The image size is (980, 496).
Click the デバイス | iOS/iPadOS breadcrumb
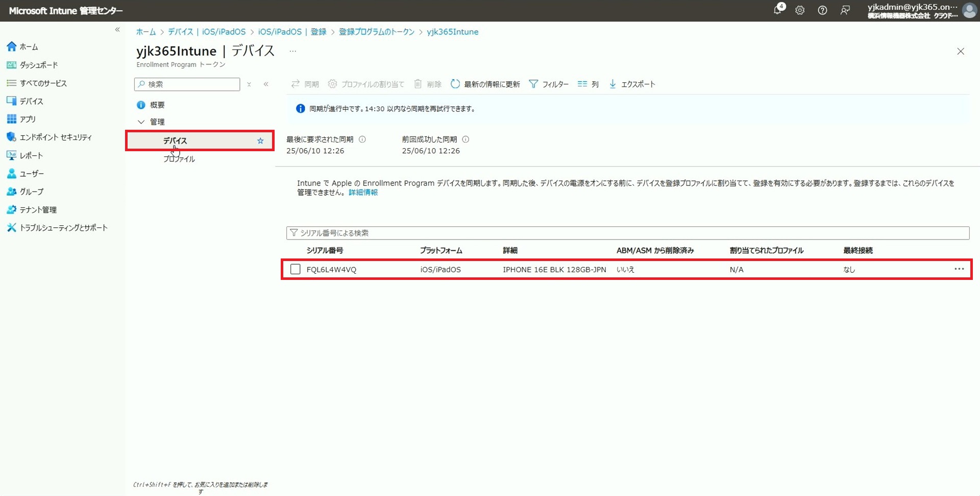coord(207,32)
